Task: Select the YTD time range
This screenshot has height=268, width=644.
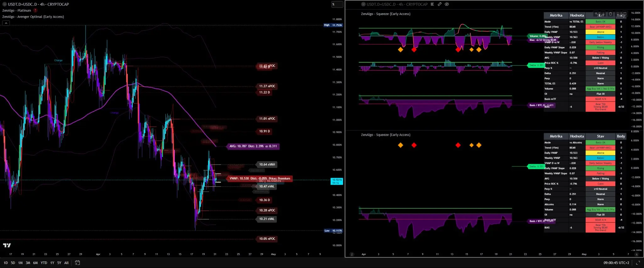Action: click(44, 263)
